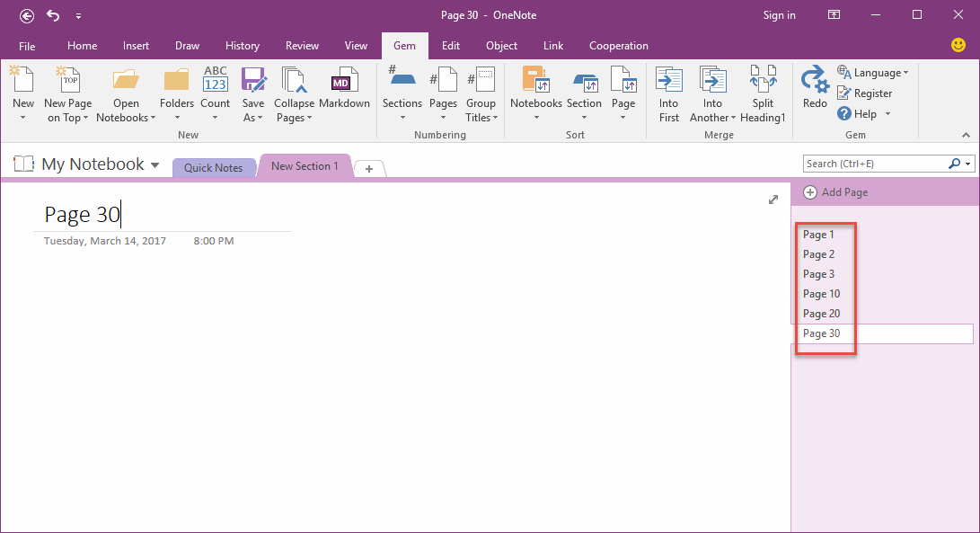Open the Quick Access Toolbar customize arrow
This screenshot has height=533, width=980.
tap(78, 15)
